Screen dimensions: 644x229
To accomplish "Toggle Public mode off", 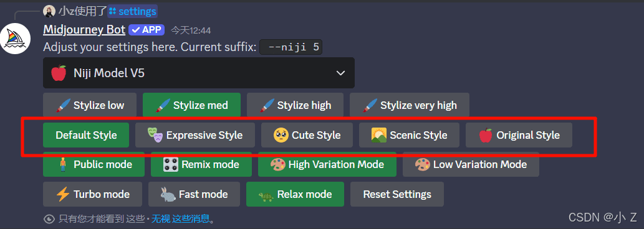I will tap(94, 165).
